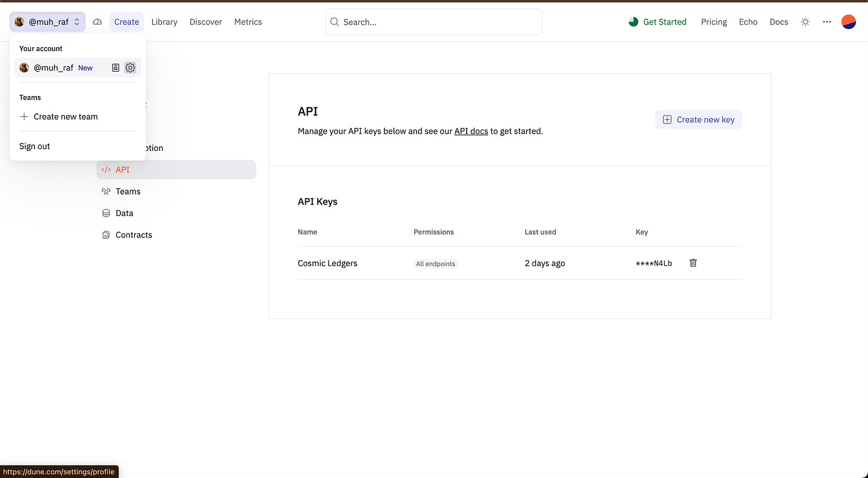The height and width of the screenshot is (478, 868).
Task: Open the @muh_raf account switcher dropdown
Action: [x=48, y=22]
